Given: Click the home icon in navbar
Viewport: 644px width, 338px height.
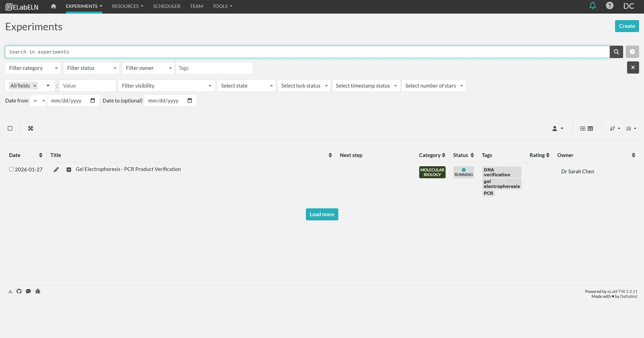Looking at the screenshot, I should pos(53,6).
